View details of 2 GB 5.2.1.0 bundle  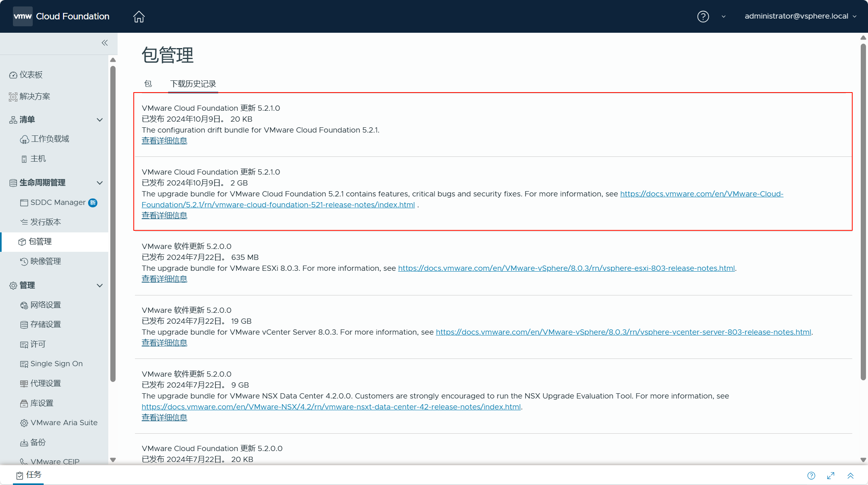(164, 215)
